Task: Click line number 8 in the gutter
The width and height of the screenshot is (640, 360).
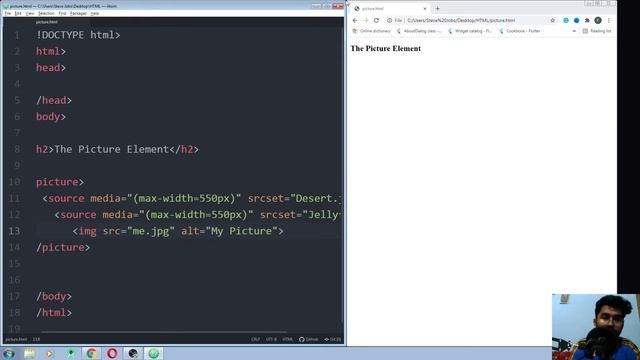Action: (x=17, y=149)
